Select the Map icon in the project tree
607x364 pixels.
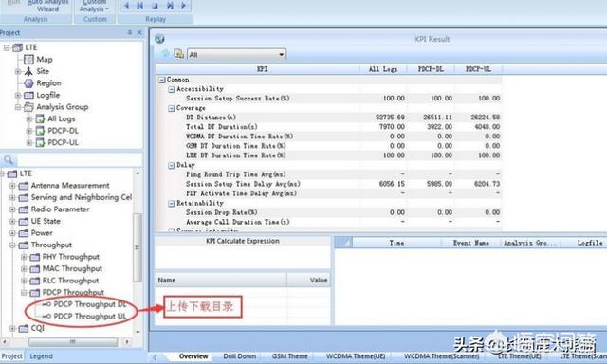pyautogui.click(x=28, y=60)
